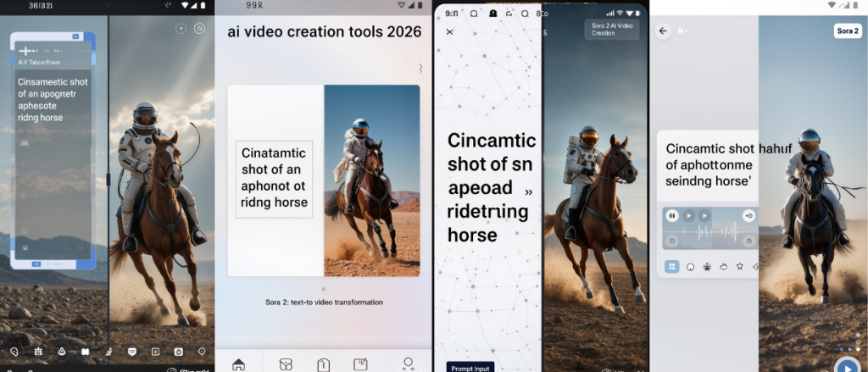
Task: Select the 'All Tabcartlteon' label
Action: pyautogui.click(x=39, y=63)
